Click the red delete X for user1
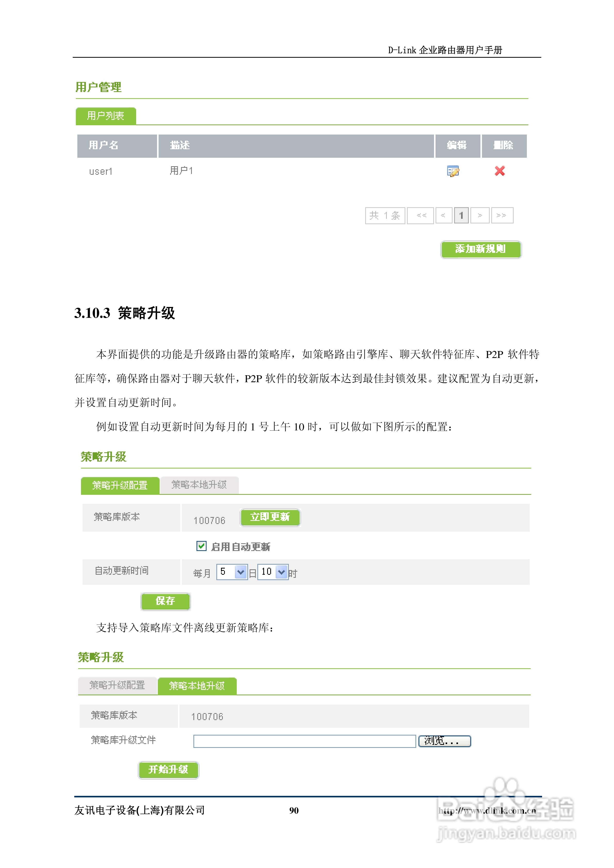This screenshot has width=614, height=868. [499, 171]
